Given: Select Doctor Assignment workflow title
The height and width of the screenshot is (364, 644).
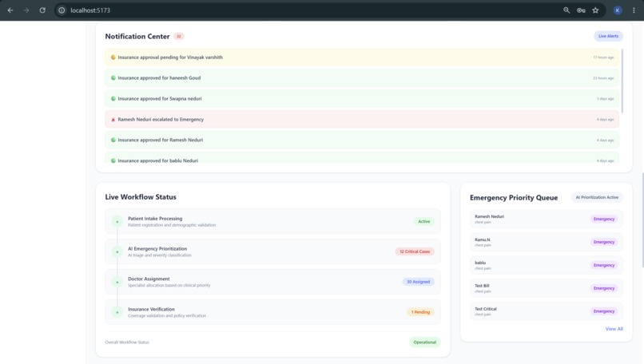Looking at the screenshot, I should 149,279.
